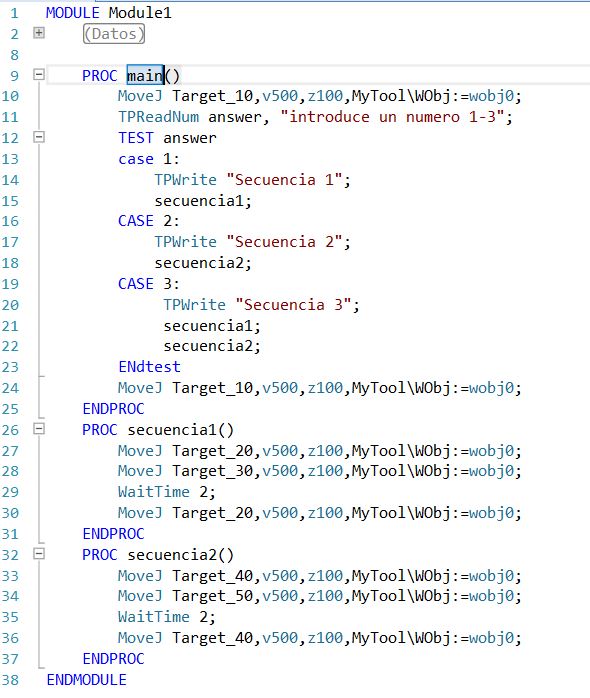
Task: Click Target_10 on line 24
Action: pos(212,388)
